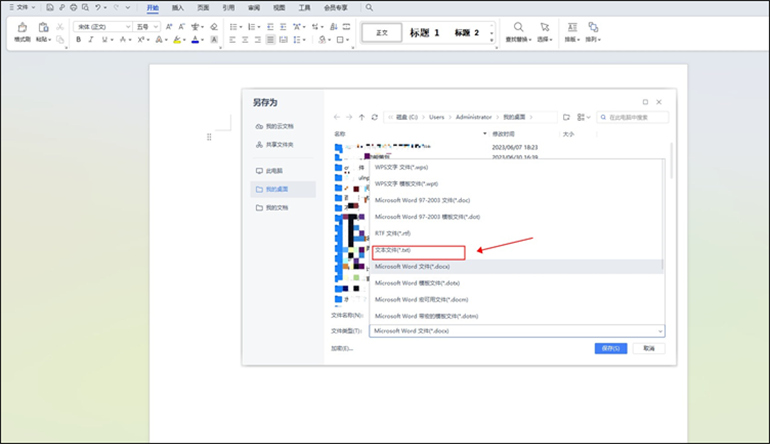This screenshot has width=770, height=444.
Task: Click the 保存(S) button
Action: click(610, 348)
